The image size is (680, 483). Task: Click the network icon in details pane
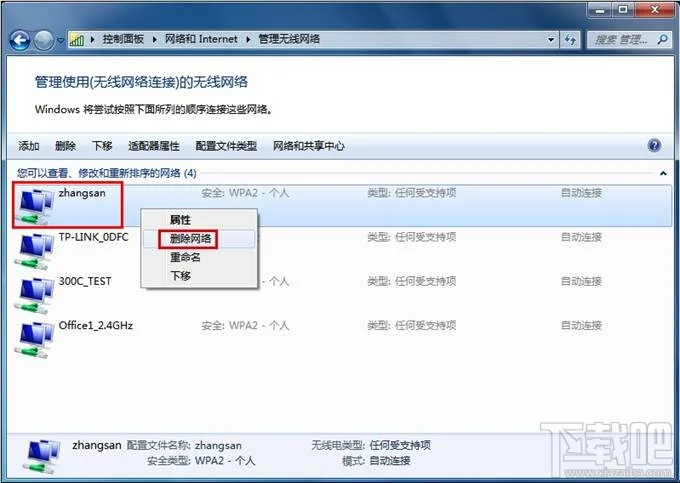tap(42, 456)
